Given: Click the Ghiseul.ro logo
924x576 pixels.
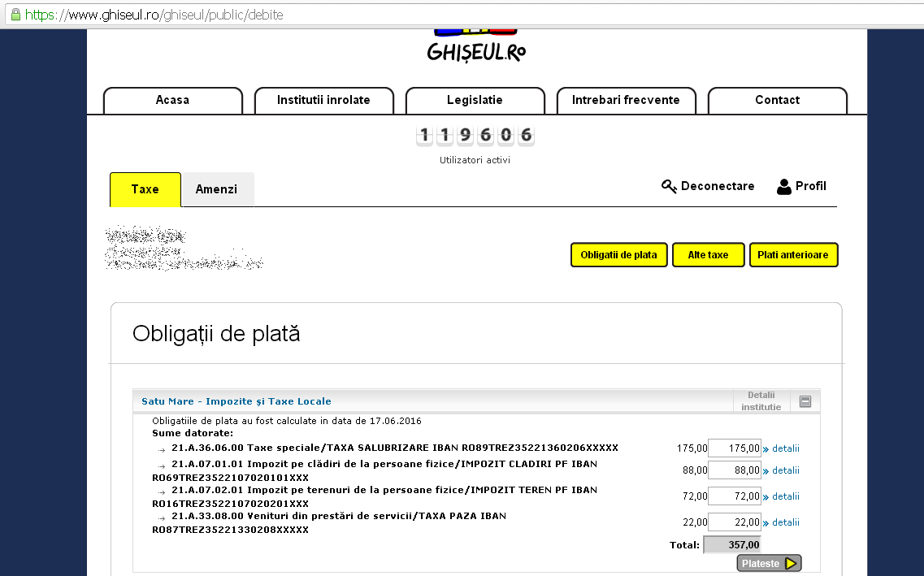Looking at the screenshot, I should click(x=476, y=46).
